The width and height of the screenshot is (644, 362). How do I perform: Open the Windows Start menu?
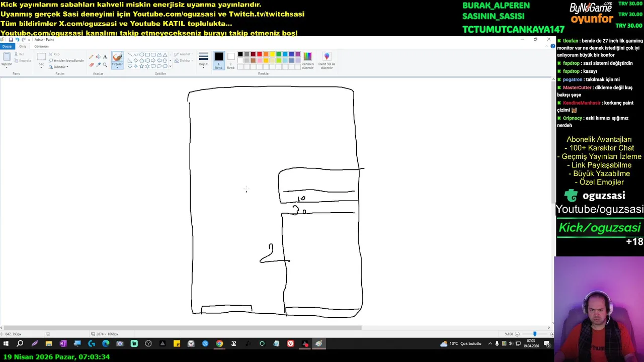pyautogui.click(x=6, y=344)
